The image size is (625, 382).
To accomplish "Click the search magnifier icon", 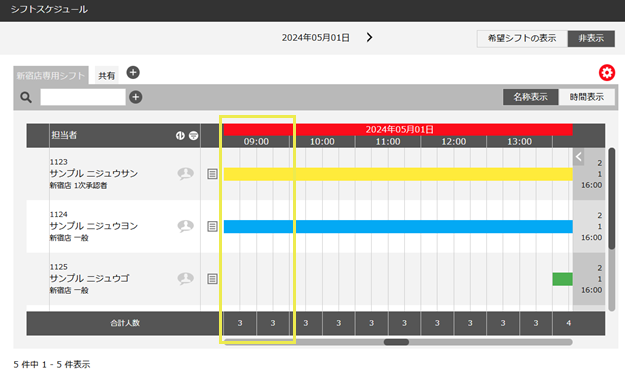I will [26, 97].
